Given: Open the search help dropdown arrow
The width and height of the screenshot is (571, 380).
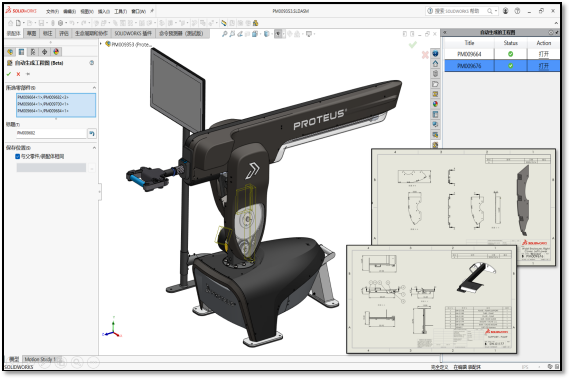Looking at the screenshot, I should [496, 11].
